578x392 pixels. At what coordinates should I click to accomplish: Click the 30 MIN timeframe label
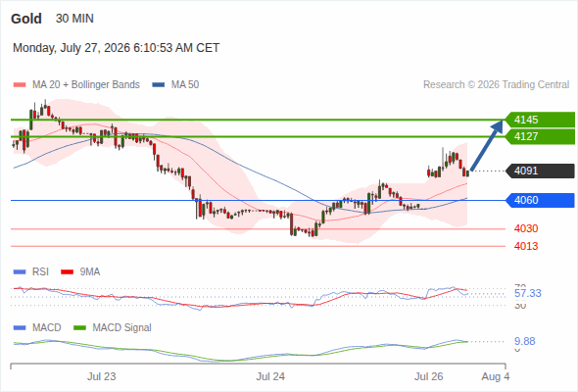[x=74, y=19]
